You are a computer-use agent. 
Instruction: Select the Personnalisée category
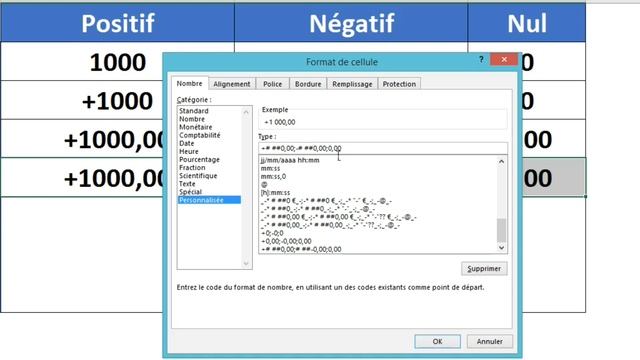point(209,200)
